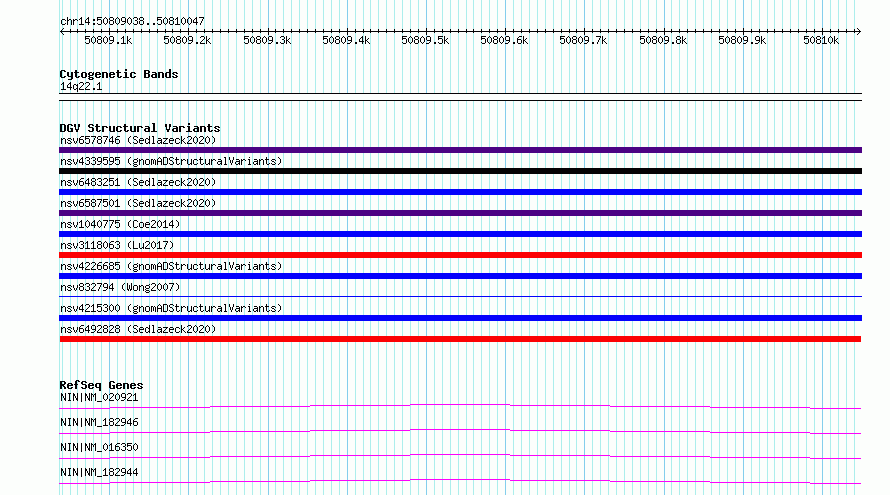Click the 14q22.1 band label
This screenshot has height=495, width=890.
click(81, 86)
